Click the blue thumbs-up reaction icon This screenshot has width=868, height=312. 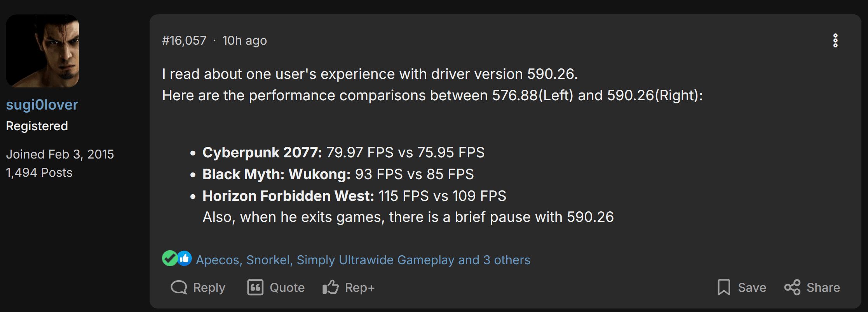pos(185,258)
